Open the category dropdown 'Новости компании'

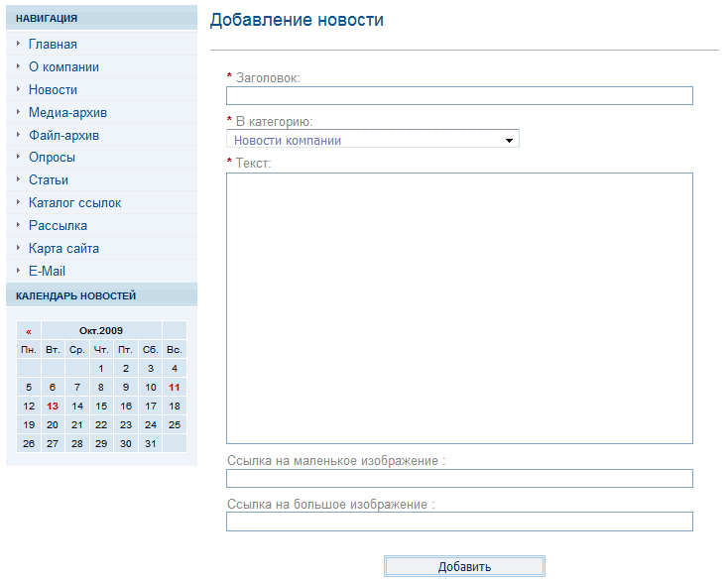coord(373,140)
